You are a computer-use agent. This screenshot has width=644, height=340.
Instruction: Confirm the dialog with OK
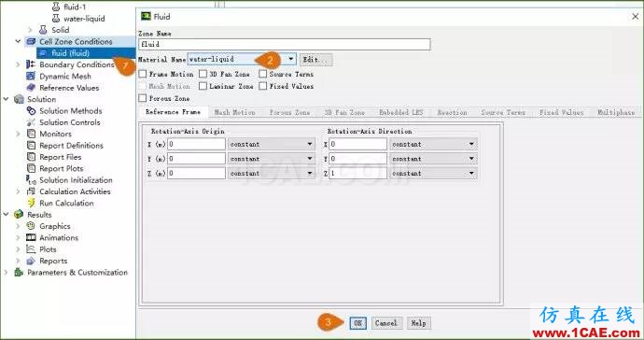(x=357, y=323)
